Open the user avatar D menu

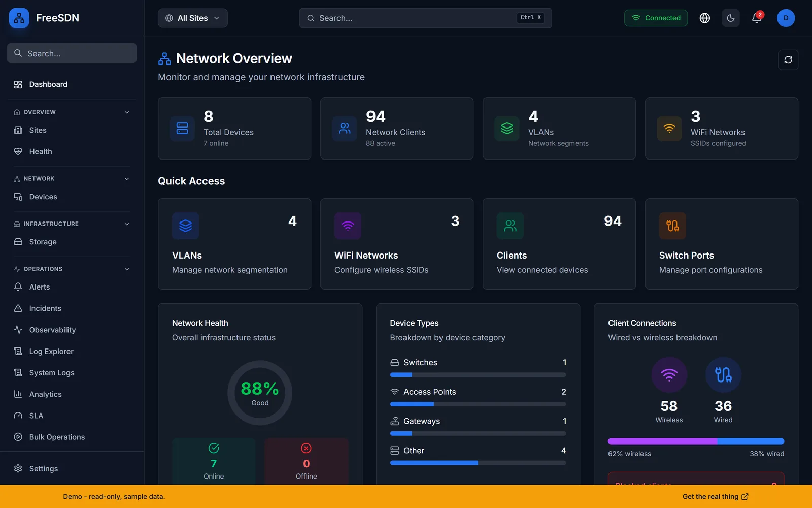pyautogui.click(x=786, y=18)
